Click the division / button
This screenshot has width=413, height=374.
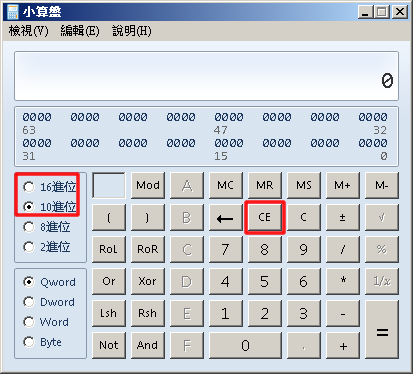click(343, 249)
